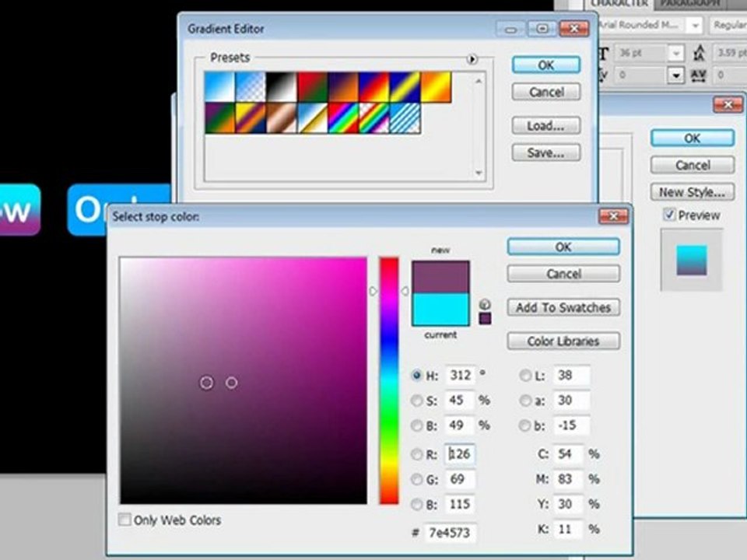
Task: Select the blue-to-white Foreground to Background gradient preset
Action: 219,86
